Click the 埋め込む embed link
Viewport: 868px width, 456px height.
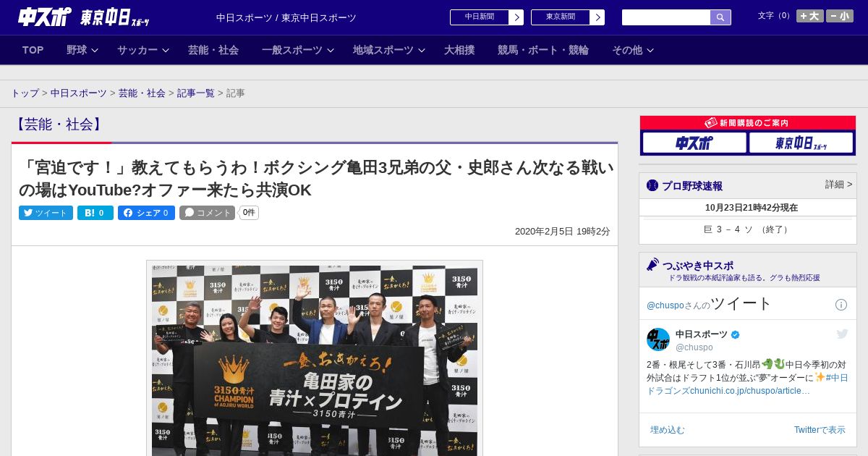tap(667, 430)
